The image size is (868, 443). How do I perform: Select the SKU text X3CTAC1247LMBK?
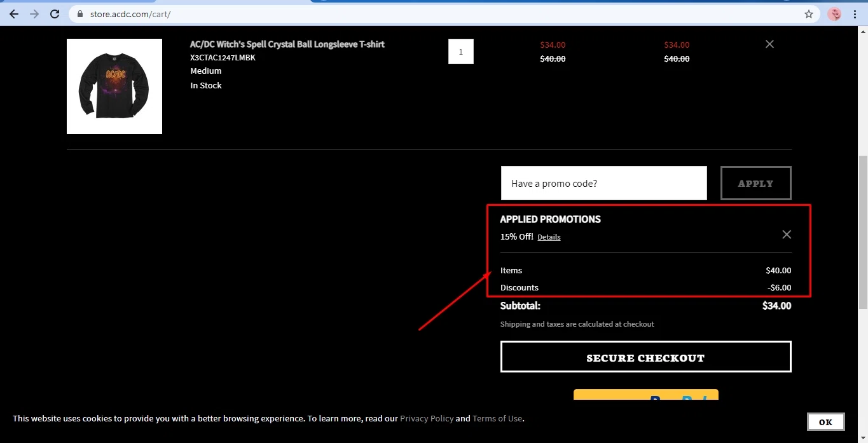[223, 58]
